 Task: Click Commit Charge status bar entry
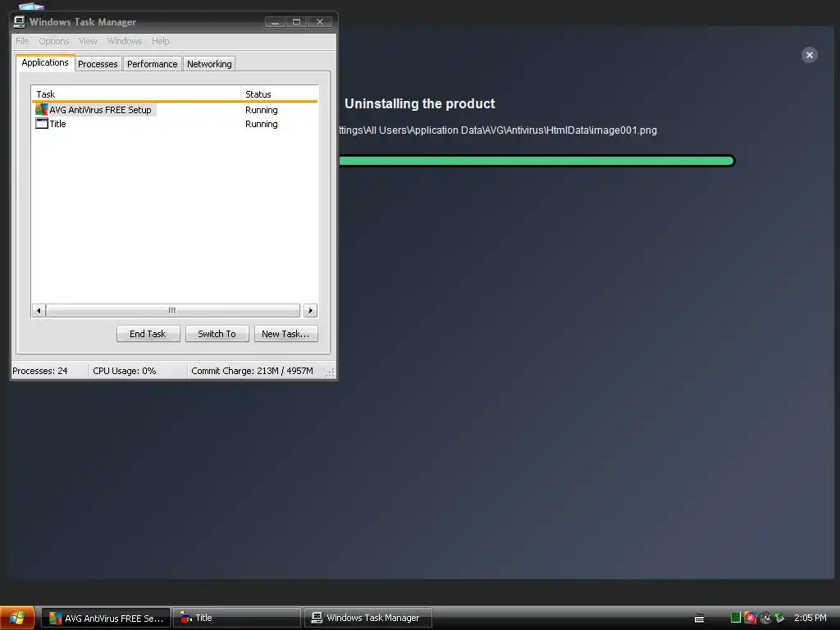pyautogui.click(x=253, y=371)
